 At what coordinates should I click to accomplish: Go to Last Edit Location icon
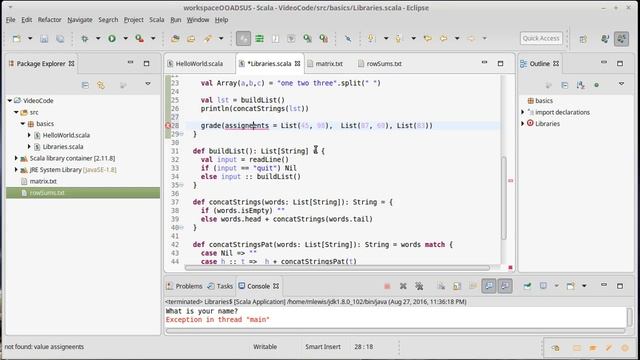click(427, 39)
